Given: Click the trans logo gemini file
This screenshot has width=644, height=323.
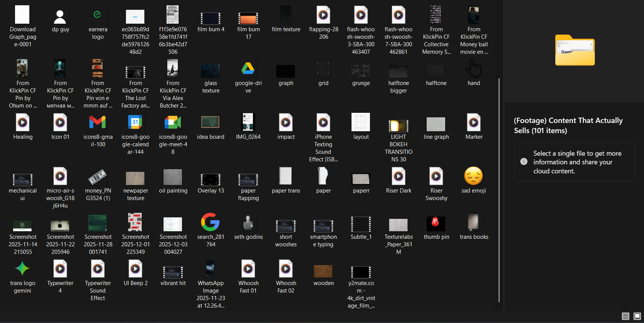Looking at the screenshot, I should point(23,269).
